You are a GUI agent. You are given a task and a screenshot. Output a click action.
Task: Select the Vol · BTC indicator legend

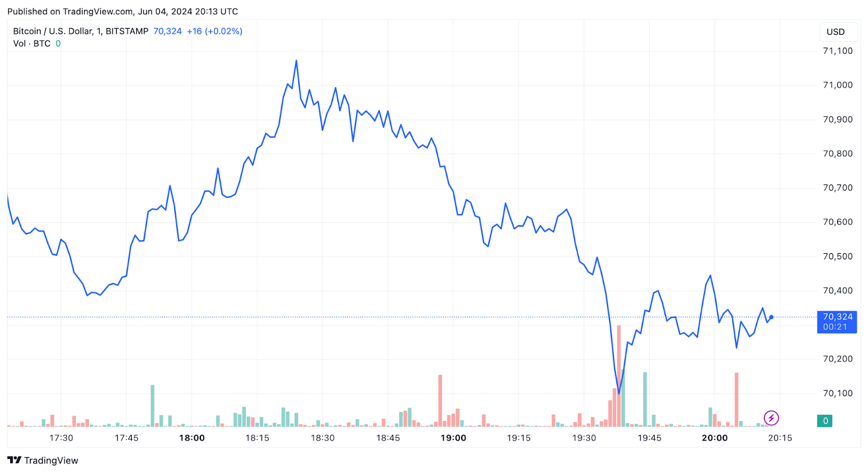click(31, 43)
